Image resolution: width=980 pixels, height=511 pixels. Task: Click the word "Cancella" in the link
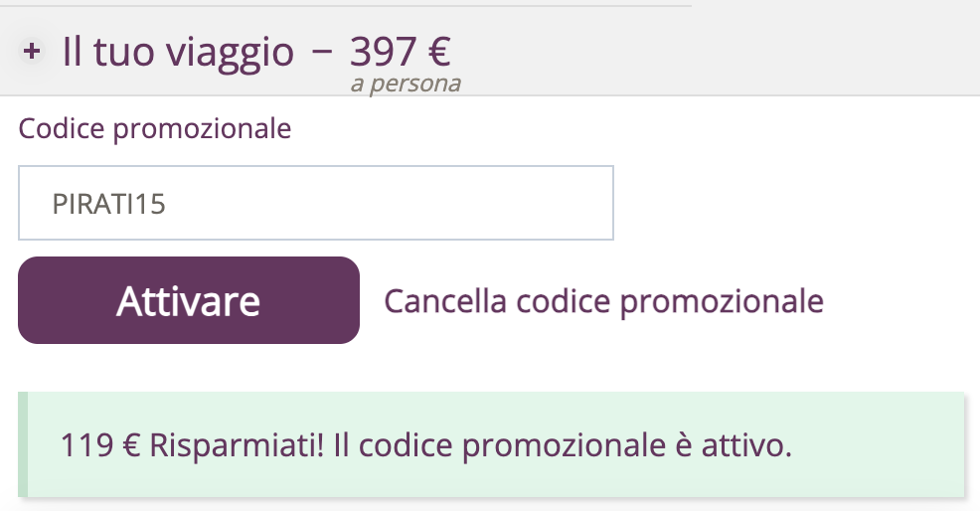coord(445,301)
